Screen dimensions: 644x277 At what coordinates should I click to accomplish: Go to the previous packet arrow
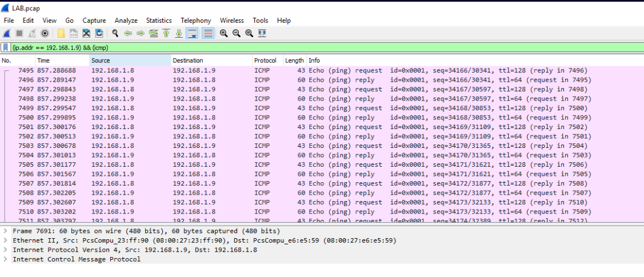click(128, 34)
